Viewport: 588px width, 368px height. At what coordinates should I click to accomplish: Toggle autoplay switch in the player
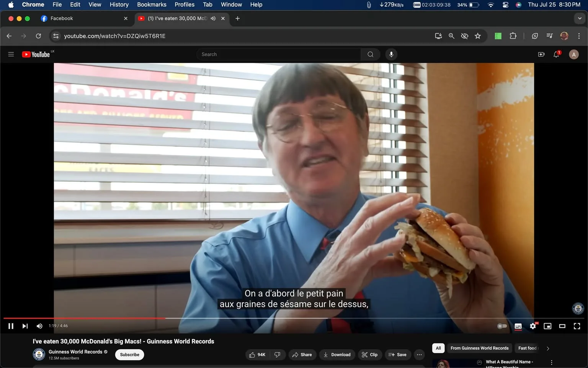502,326
